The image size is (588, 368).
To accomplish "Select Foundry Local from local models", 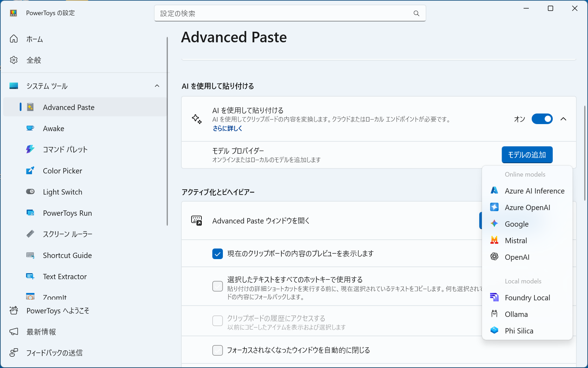I will click(x=527, y=298).
